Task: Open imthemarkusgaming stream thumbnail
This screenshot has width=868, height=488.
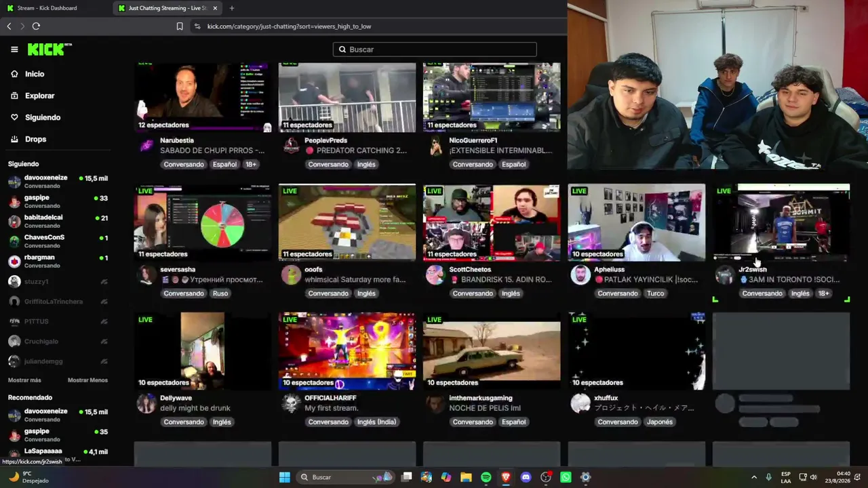Action: click(492, 351)
